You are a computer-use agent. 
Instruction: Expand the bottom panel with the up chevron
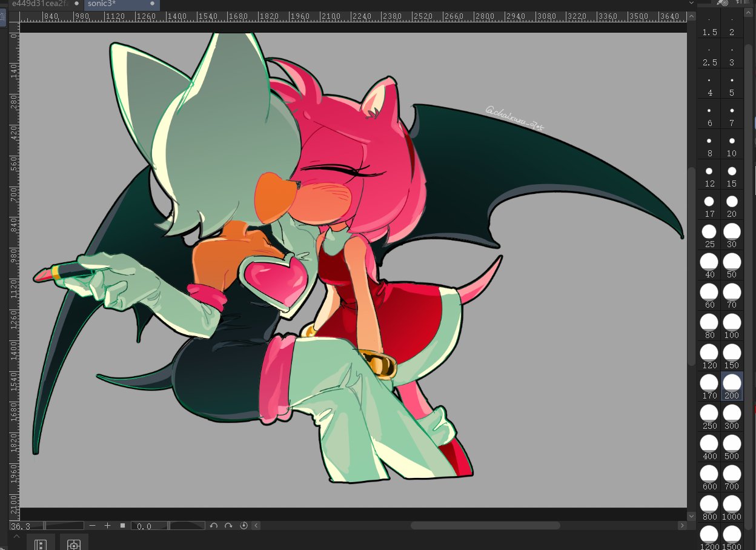[x=16, y=537]
